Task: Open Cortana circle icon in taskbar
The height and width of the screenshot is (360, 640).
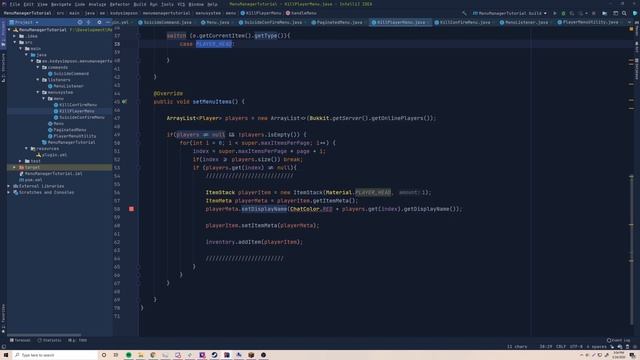Action: 104,355
